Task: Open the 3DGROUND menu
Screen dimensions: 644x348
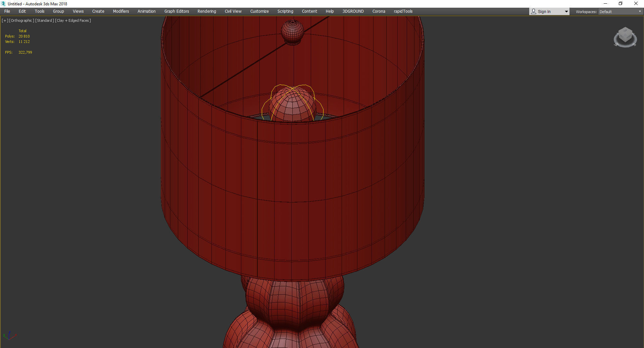Action: 353,11
